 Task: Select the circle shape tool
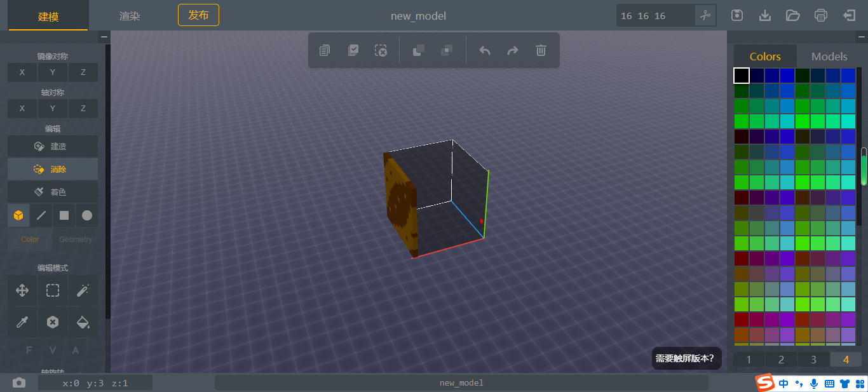coord(87,215)
